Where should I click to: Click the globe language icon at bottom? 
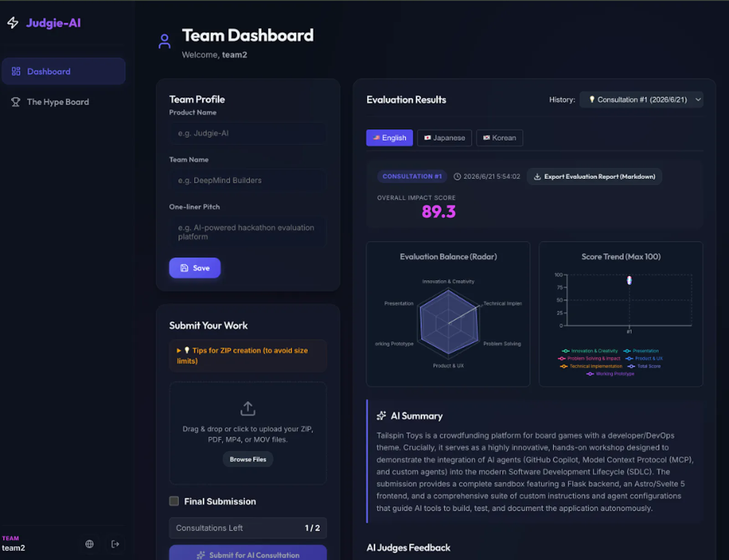point(89,544)
